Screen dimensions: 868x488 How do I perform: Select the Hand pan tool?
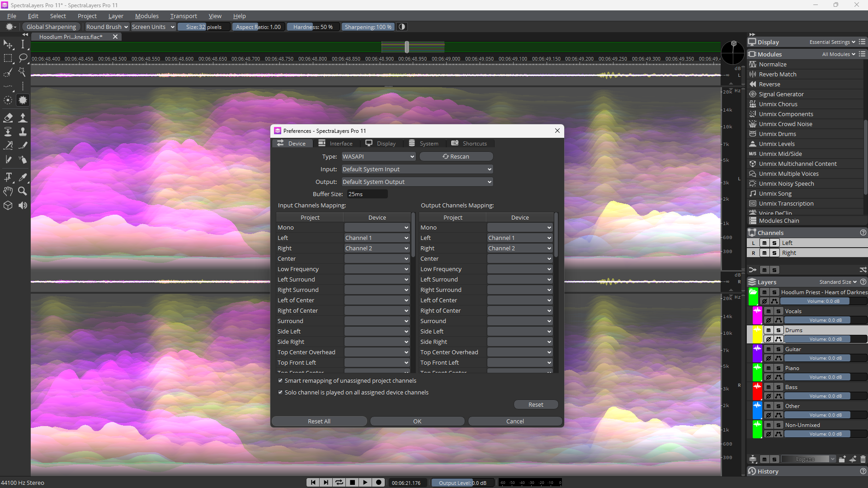(x=8, y=191)
